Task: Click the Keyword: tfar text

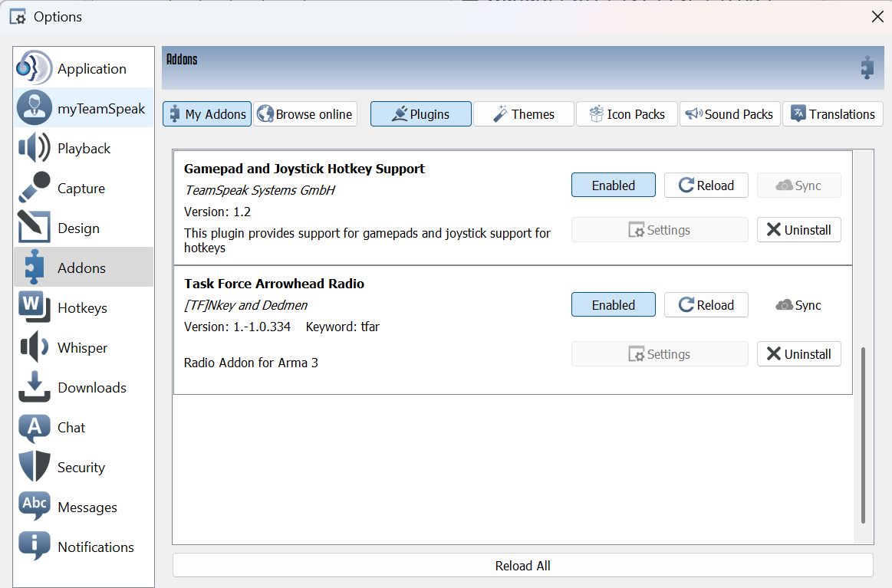Action: coord(343,327)
